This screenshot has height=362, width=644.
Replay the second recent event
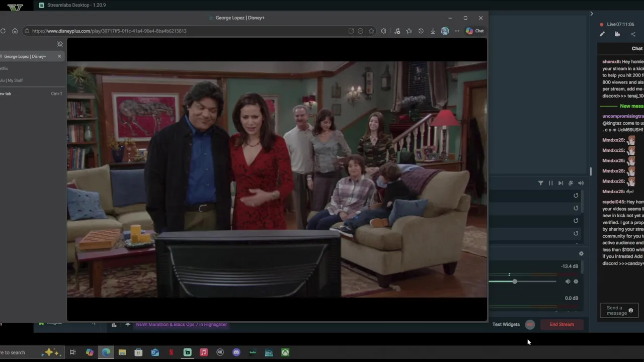pos(576,208)
